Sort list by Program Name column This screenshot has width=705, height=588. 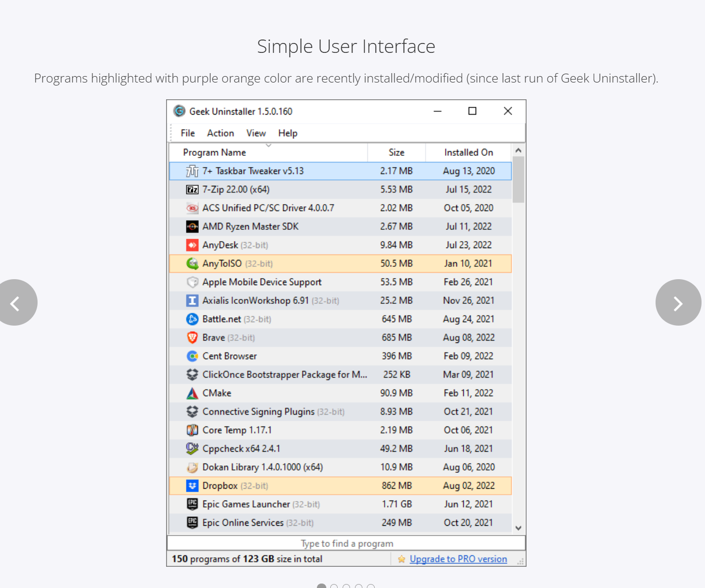pyautogui.click(x=268, y=153)
